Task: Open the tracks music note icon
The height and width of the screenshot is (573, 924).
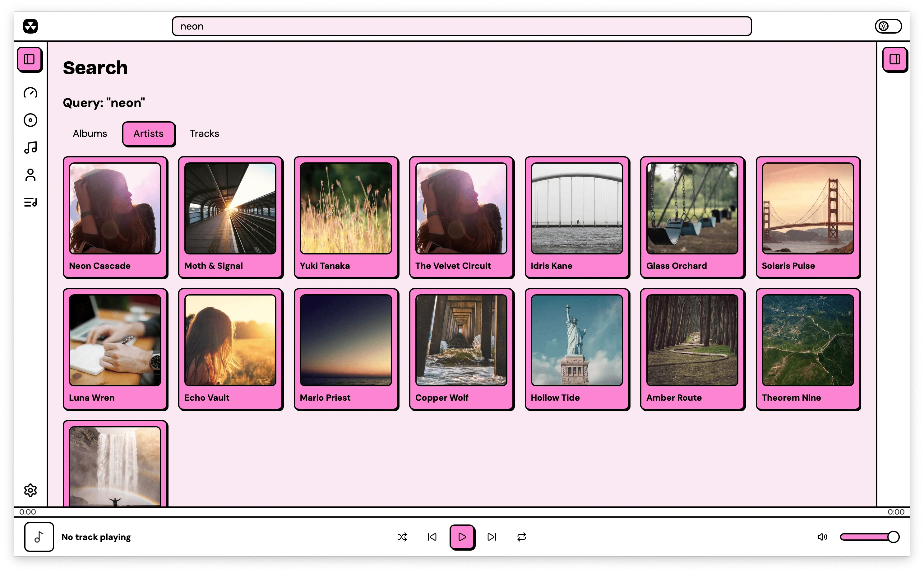Action: (x=30, y=147)
